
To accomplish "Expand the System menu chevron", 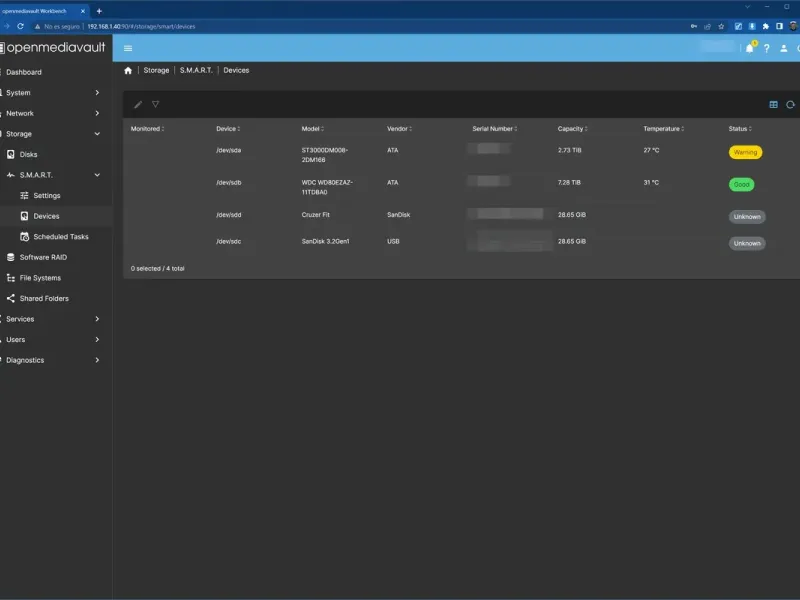I will pos(97,93).
